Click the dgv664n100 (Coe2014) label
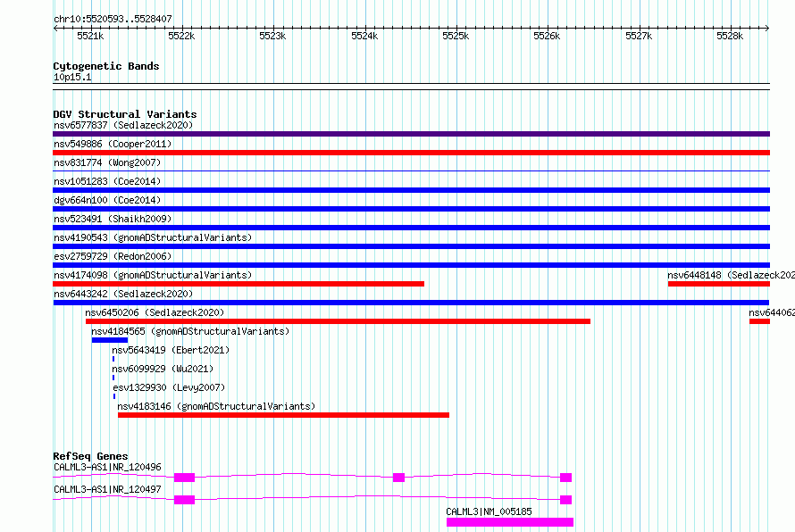 coord(107,200)
